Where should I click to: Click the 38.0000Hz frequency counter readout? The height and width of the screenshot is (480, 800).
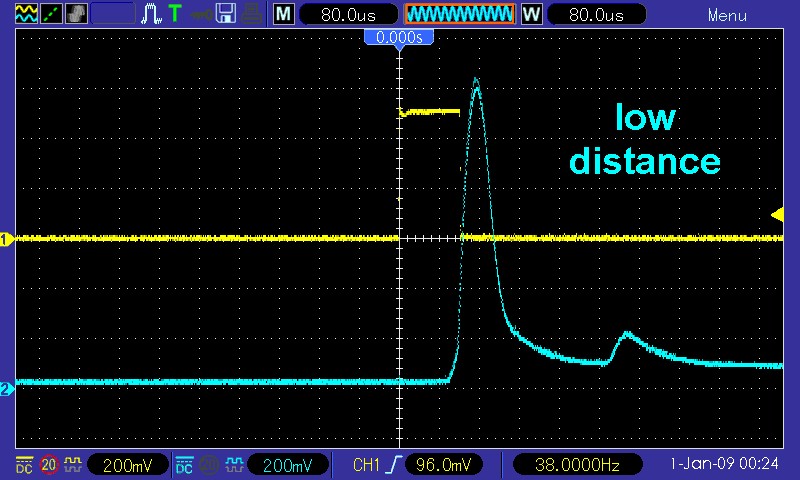pyautogui.click(x=577, y=465)
